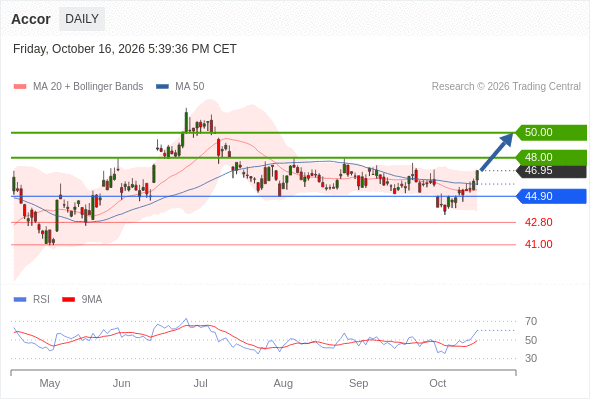
Task: Click the 9MA red legend swatch
Action: click(x=68, y=300)
